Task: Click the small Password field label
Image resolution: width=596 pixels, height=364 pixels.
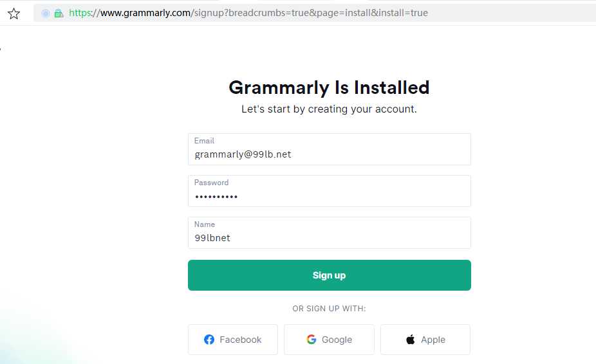Action: [211, 183]
